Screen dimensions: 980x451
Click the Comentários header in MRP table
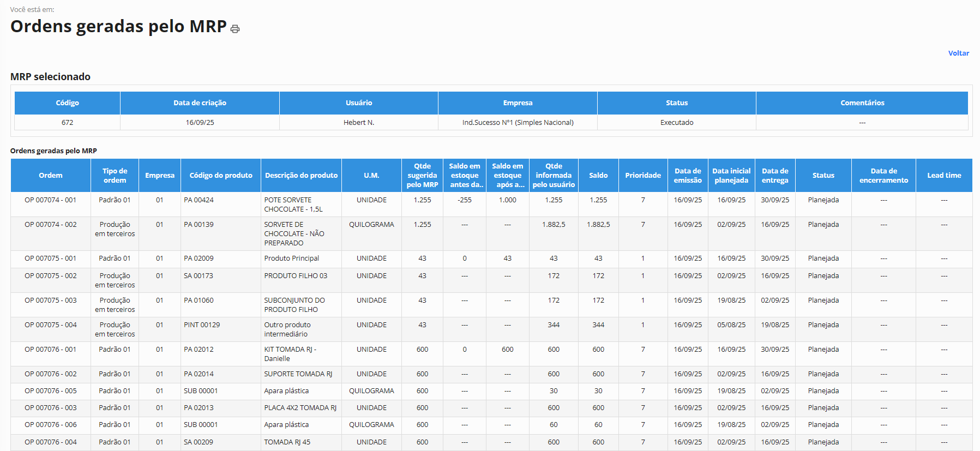[862, 103]
